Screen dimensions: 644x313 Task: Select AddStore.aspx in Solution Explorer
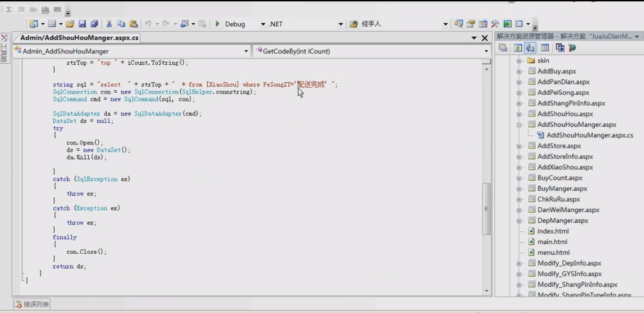tap(559, 146)
